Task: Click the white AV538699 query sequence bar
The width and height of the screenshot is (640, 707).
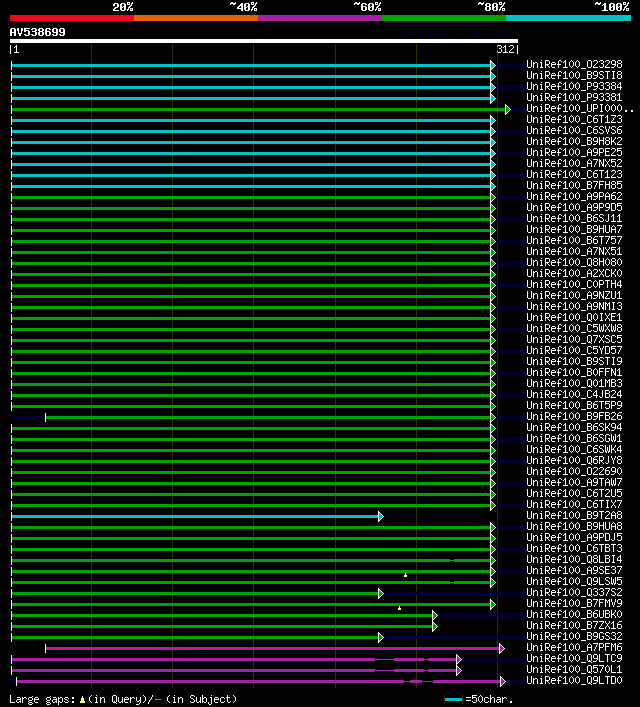Action: (263, 41)
